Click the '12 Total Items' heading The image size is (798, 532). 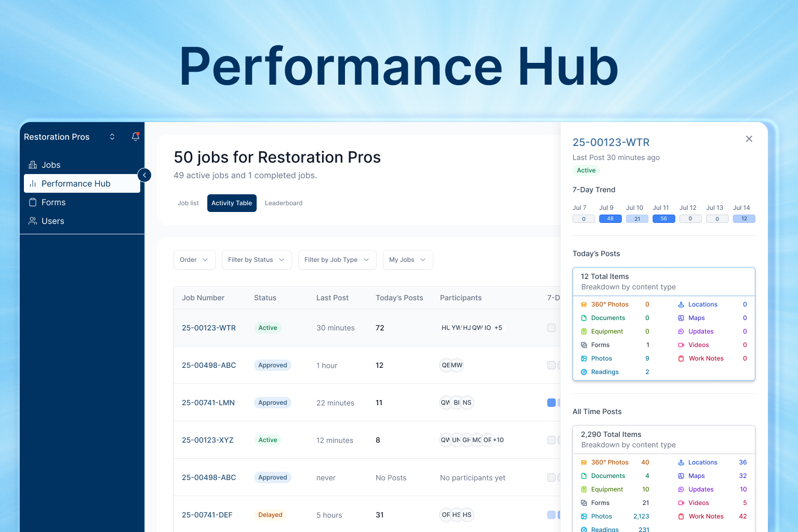(605, 276)
